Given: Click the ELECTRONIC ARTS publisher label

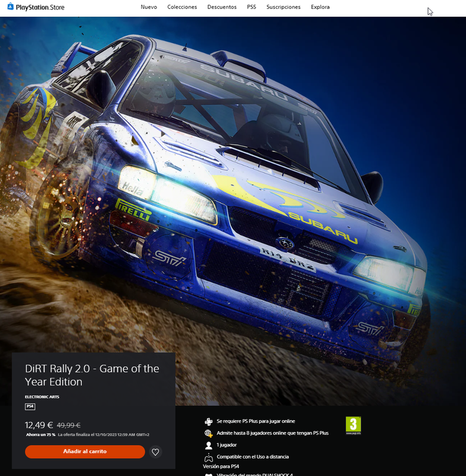Looking at the screenshot, I should coord(42,397).
